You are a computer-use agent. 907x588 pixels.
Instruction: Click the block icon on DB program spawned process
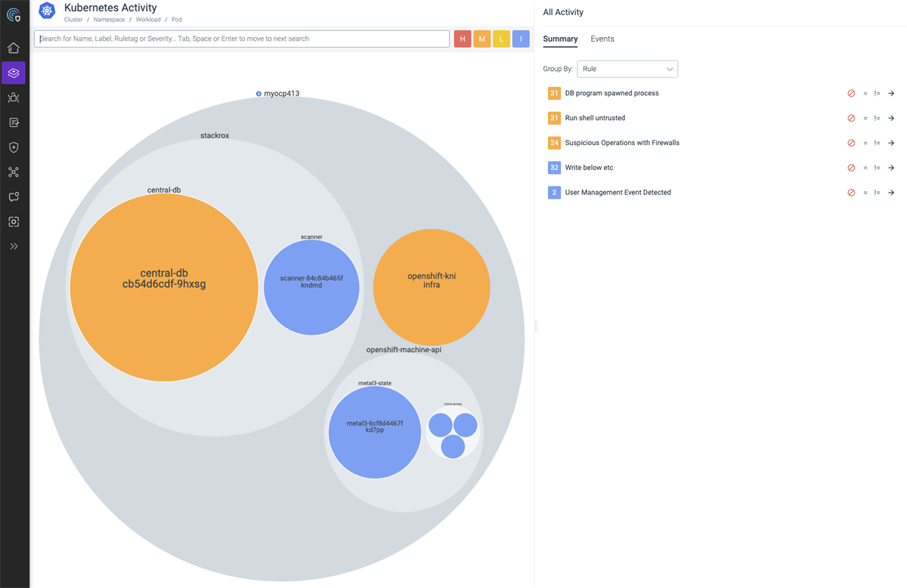[x=851, y=93]
